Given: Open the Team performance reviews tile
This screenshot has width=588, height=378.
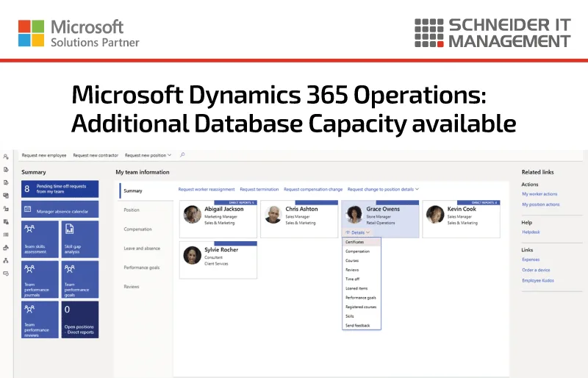Looking at the screenshot, I should pos(40,319).
